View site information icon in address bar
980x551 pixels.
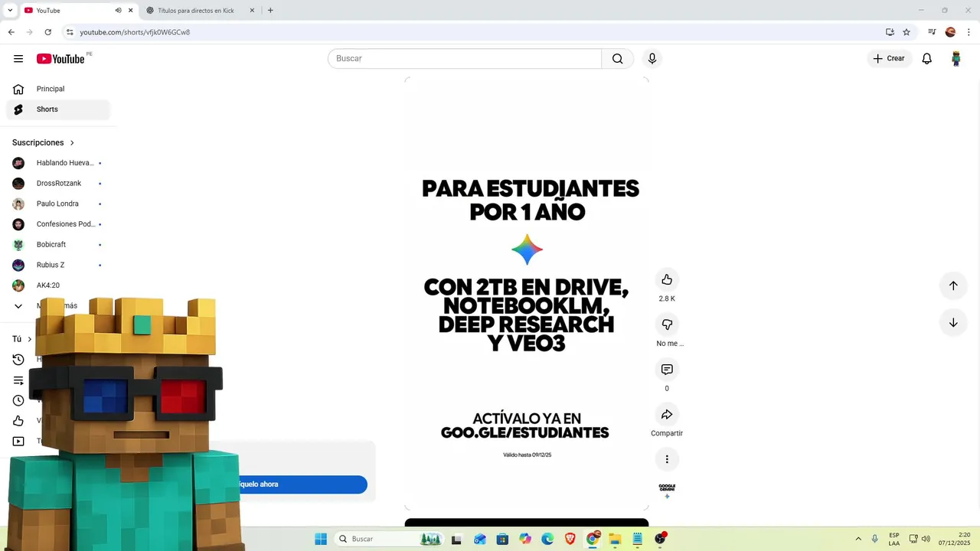pyautogui.click(x=70, y=32)
